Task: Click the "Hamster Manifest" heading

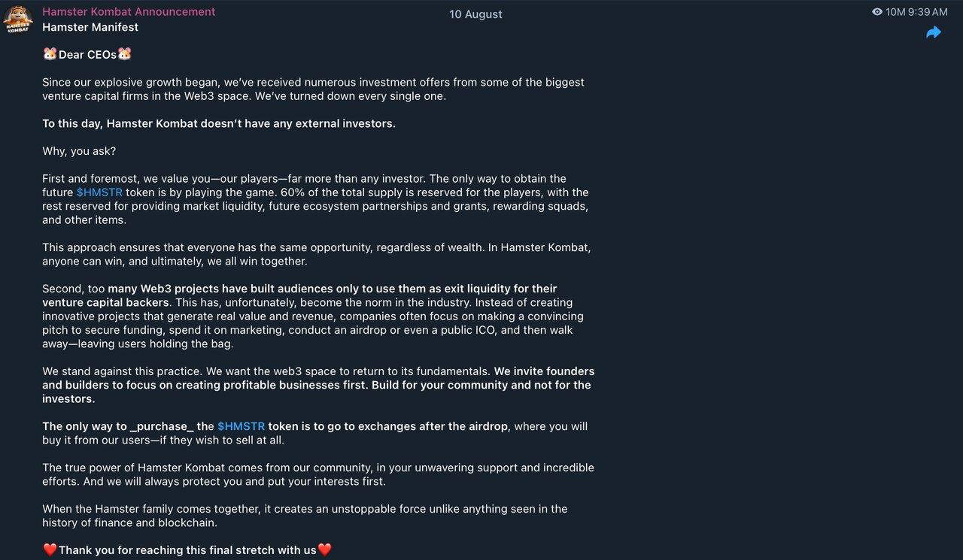Action: coord(90,27)
